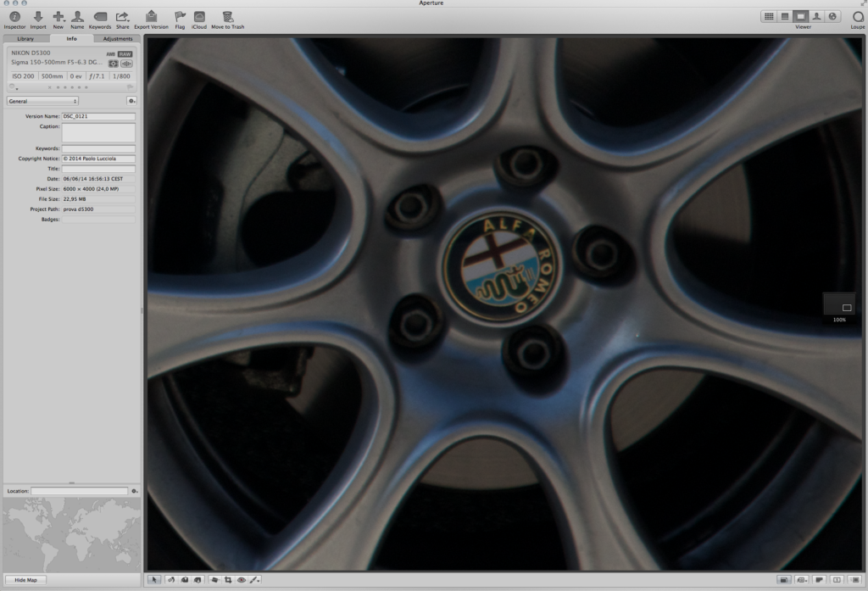
Task: Select the Straighten tool
Action: (x=214, y=580)
